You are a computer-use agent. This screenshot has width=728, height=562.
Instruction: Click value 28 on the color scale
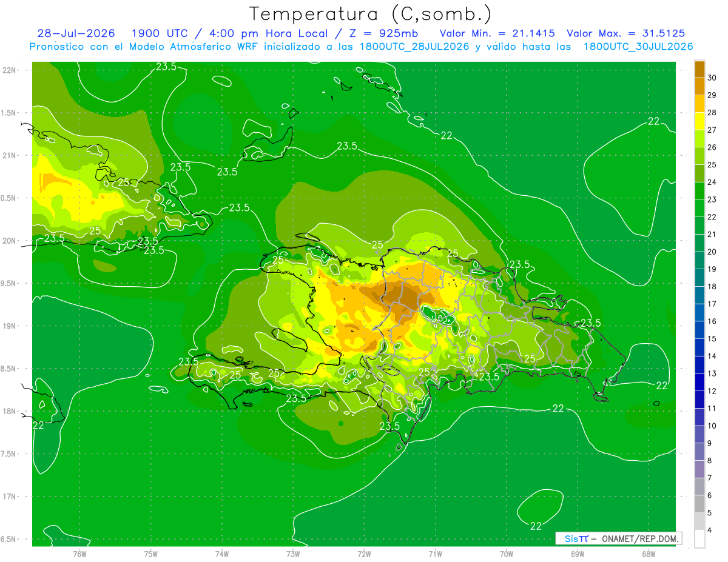(x=712, y=113)
